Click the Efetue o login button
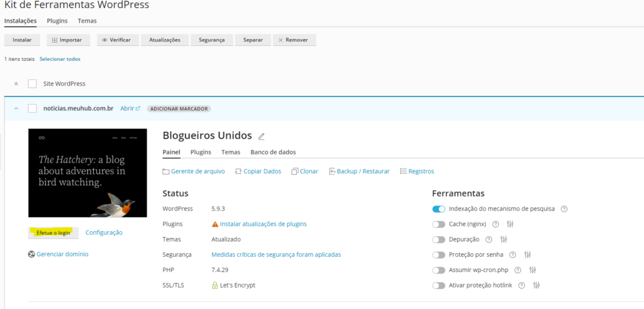This screenshot has height=309, width=644. [53, 232]
